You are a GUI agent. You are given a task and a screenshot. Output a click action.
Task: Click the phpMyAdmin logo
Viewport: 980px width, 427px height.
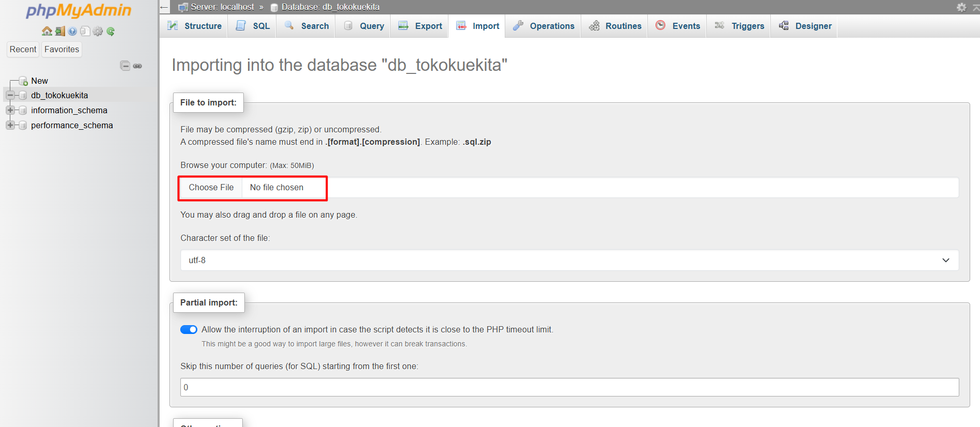[x=79, y=10]
